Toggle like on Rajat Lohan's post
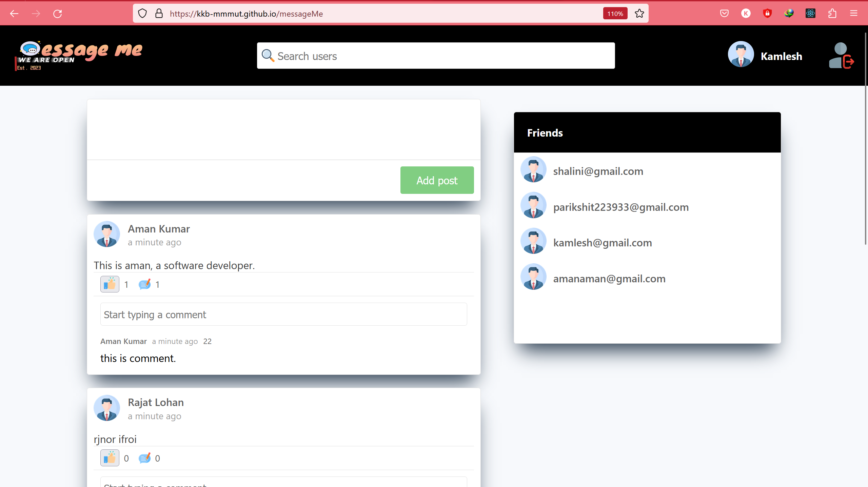The image size is (868, 487). pyautogui.click(x=110, y=458)
